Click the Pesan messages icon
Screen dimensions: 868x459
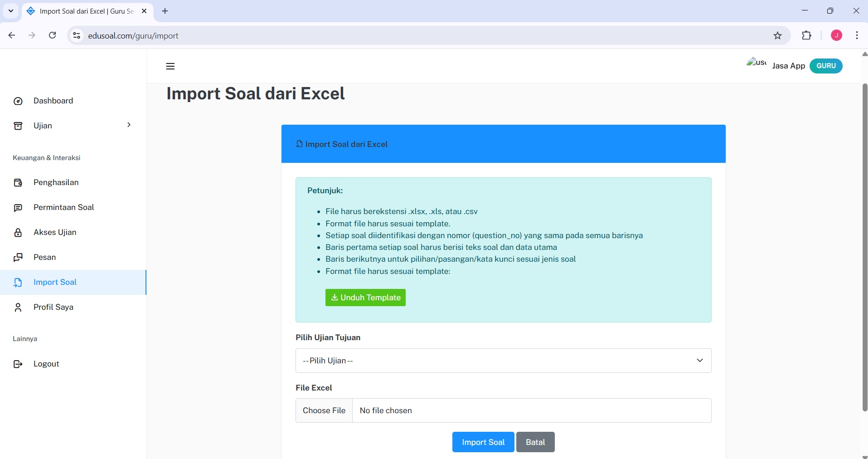[x=18, y=258]
